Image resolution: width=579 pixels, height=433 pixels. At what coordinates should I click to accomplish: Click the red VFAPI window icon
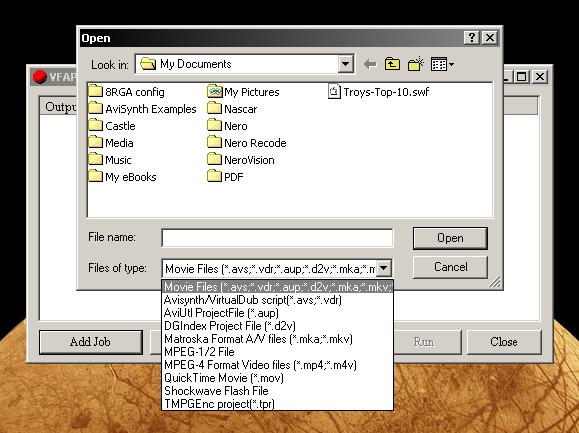40,77
